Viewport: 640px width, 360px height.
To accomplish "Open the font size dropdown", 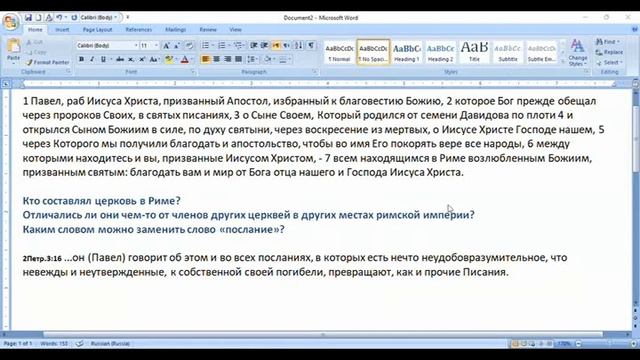I will [x=156, y=46].
